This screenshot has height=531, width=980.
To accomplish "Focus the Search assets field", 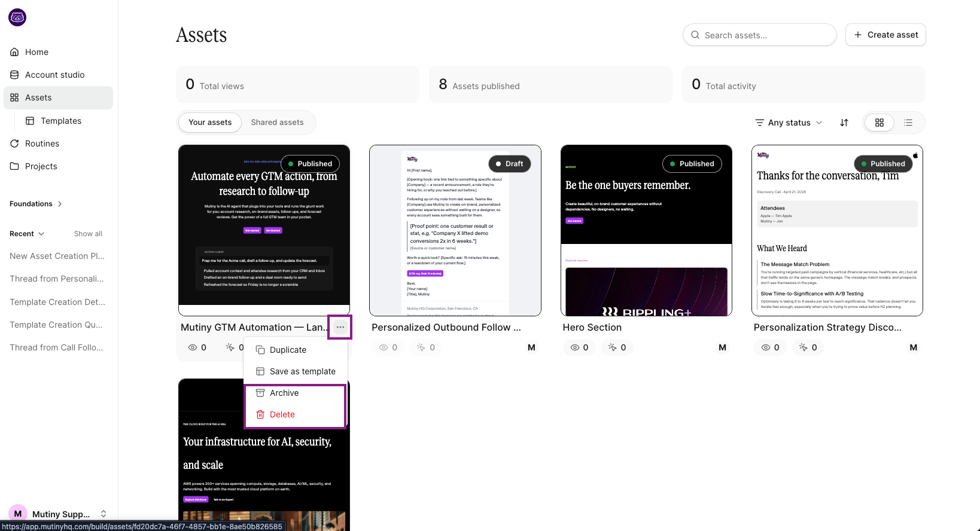I will click(759, 35).
